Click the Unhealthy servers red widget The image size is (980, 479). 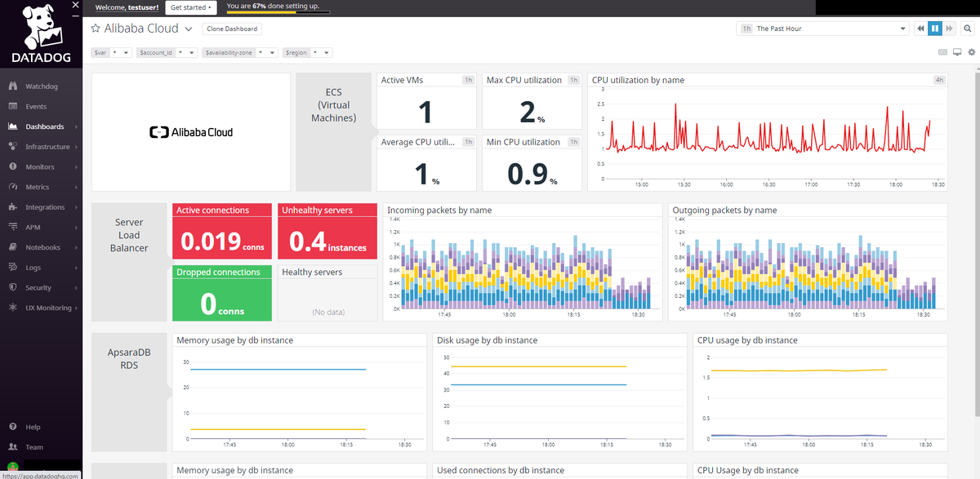click(327, 233)
